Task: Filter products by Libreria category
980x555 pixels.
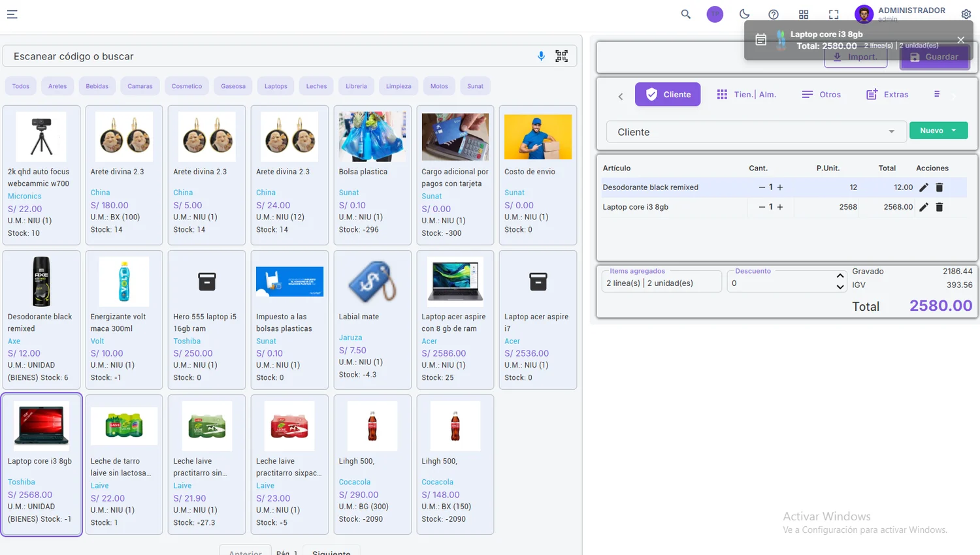Action: (x=357, y=86)
